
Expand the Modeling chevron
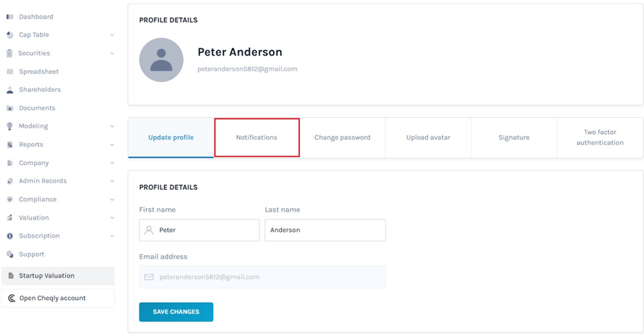pos(112,126)
